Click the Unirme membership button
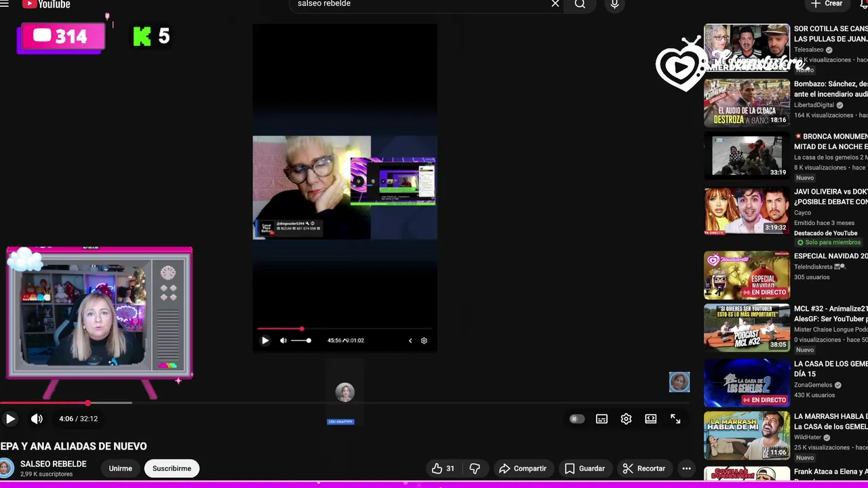The width and height of the screenshot is (868, 488). 120,468
